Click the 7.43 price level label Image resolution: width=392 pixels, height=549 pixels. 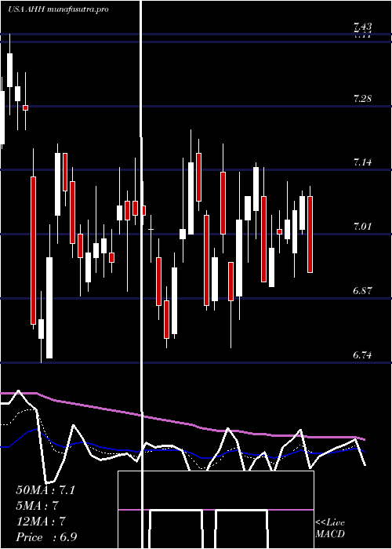point(362,26)
